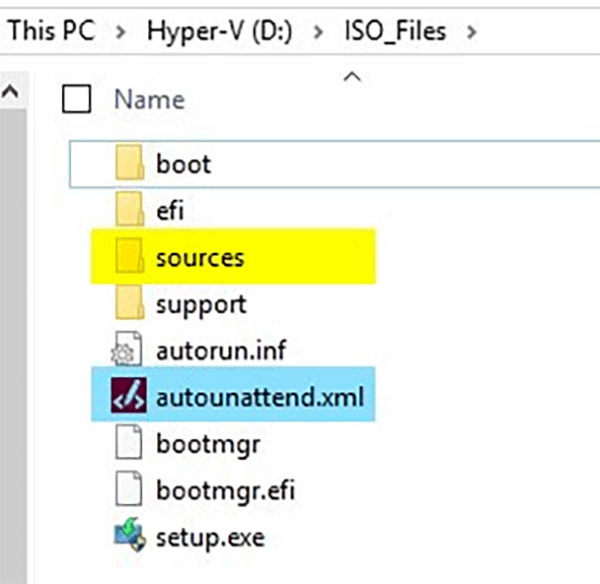Click the efi folder icon

129,209
